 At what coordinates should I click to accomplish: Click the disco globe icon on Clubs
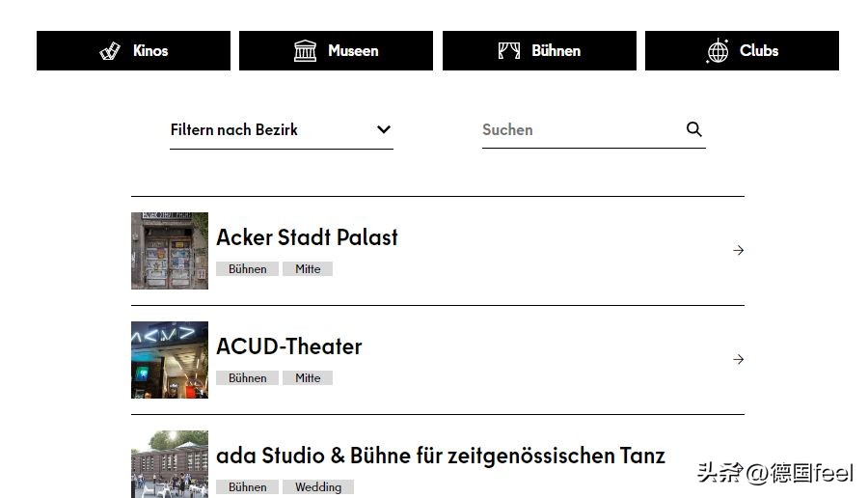click(718, 51)
